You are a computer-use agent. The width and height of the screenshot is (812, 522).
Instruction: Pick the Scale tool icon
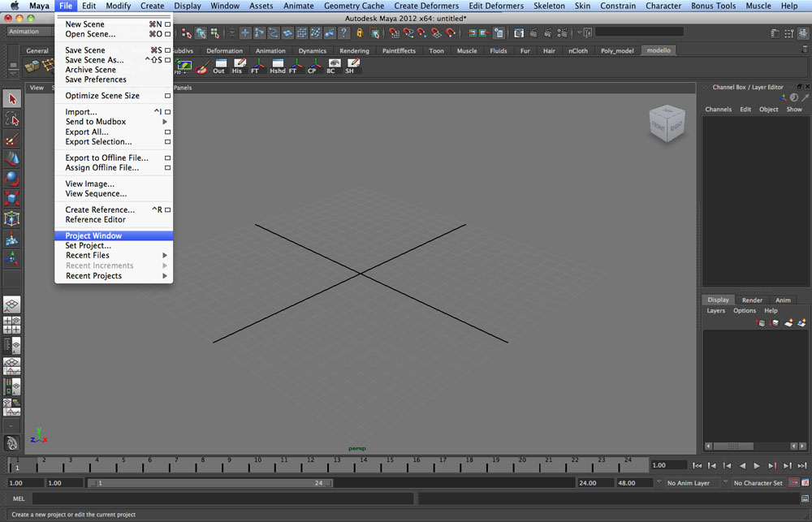[12, 198]
